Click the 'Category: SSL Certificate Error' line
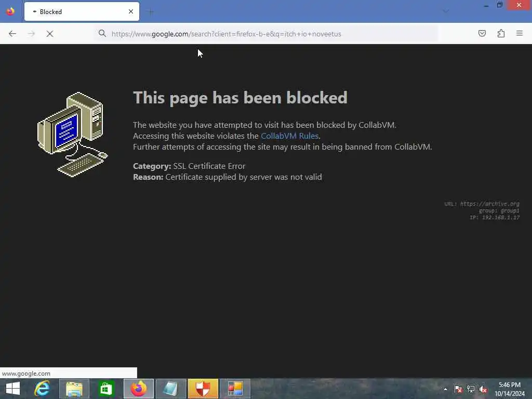 tap(189, 166)
